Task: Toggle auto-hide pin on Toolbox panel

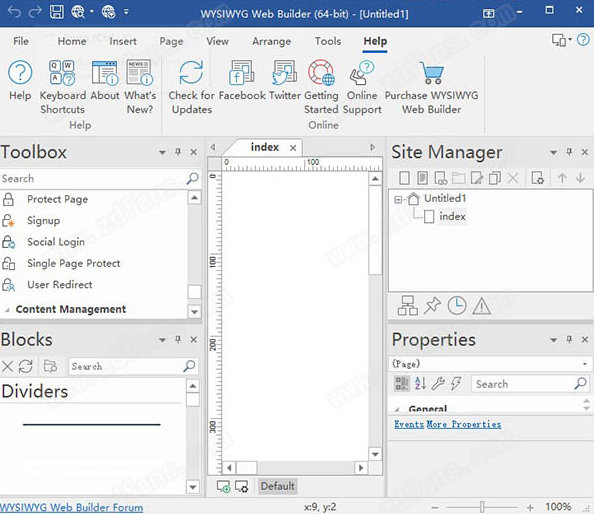Action: (x=178, y=152)
